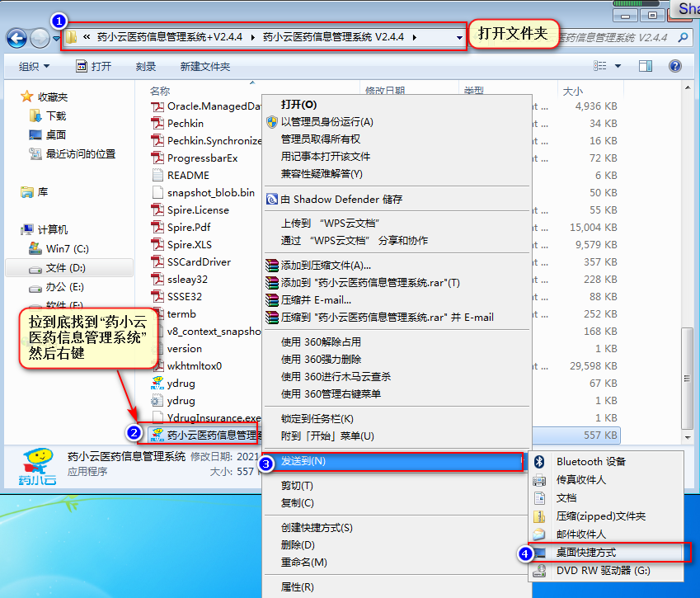Click the Win7 (C:) drive icon
This screenshot has width=700, height=598.
35,248
